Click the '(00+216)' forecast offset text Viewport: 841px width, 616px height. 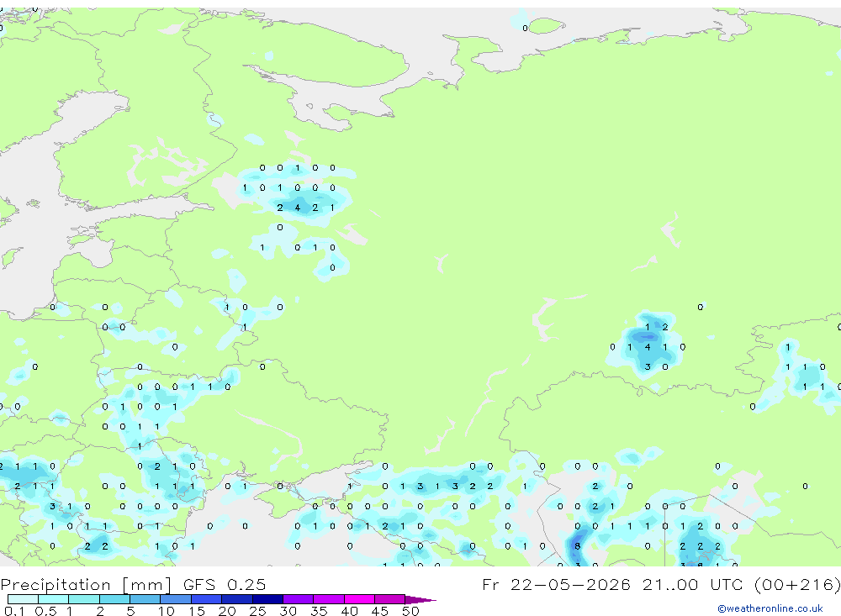click(797, 585)
